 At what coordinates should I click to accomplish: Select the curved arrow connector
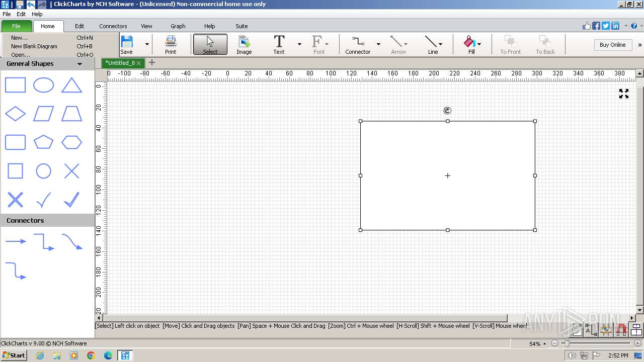pos(72,242)
